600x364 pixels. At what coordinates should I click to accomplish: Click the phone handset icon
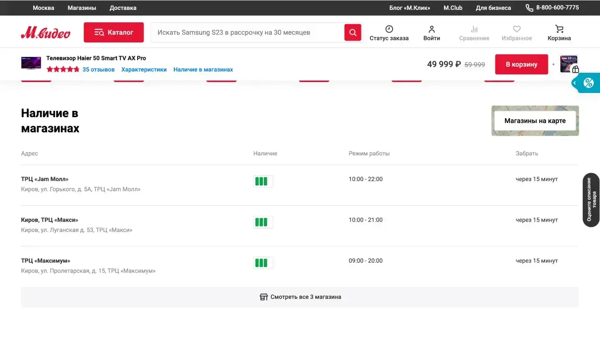[529, 8]
